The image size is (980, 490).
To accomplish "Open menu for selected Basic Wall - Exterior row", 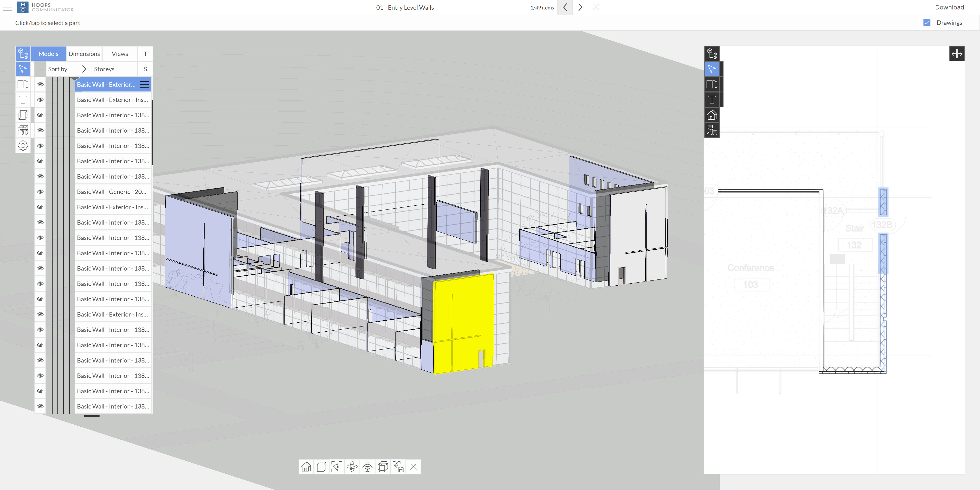I will tap(144, 85).
